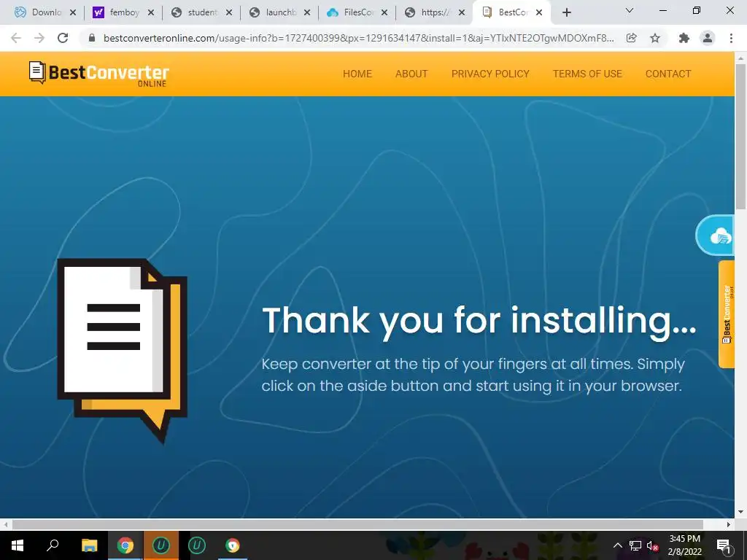The width and height of the screenshot is (747, 560).
Task: Open the muted volume tray icon
Action: (653, 545)
